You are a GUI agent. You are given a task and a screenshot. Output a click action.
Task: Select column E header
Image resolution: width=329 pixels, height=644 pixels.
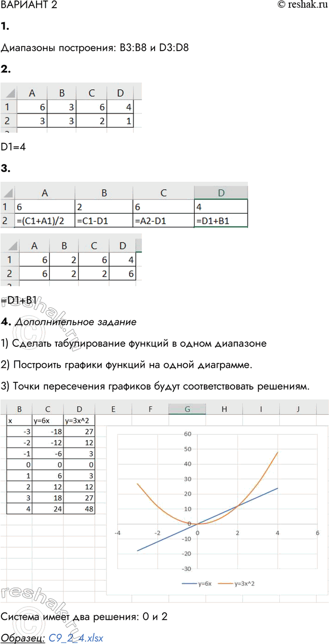pos(113,409)
